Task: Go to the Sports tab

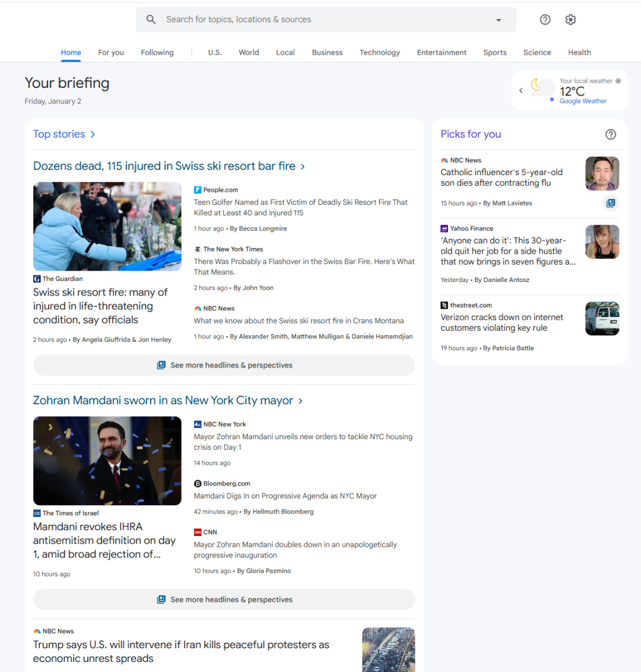Action: 494,52
